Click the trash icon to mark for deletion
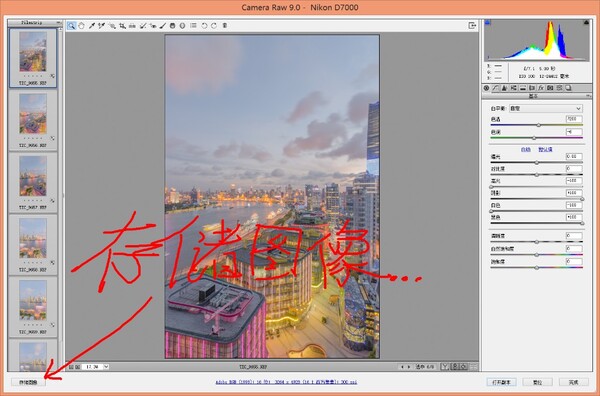The width and height of the screenshot is (600, 396). pos(225,26)
